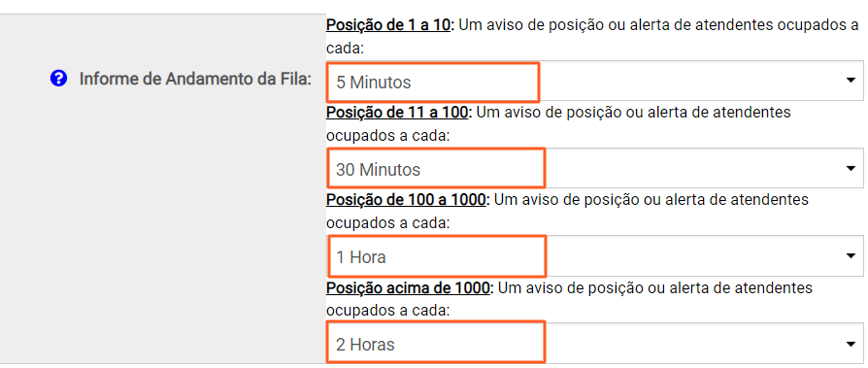Click the empty middle of the 1 Hora combo box
The image size is (868, 368).
pyautogui.click(x=692, y=256)
